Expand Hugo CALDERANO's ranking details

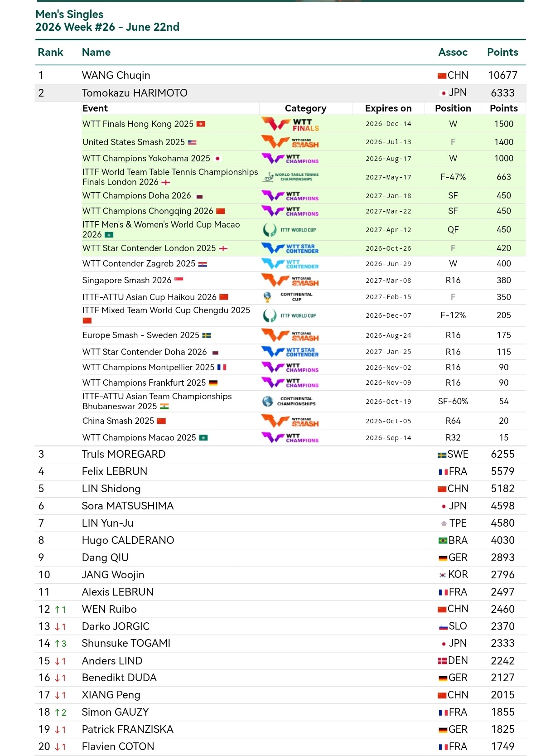point(280,540)
